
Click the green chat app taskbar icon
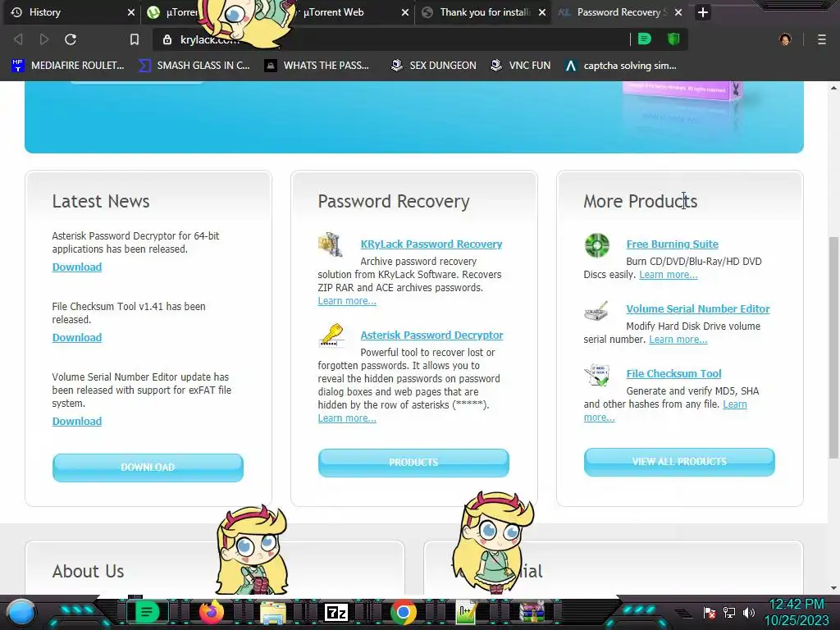click(x=146, y=612)
